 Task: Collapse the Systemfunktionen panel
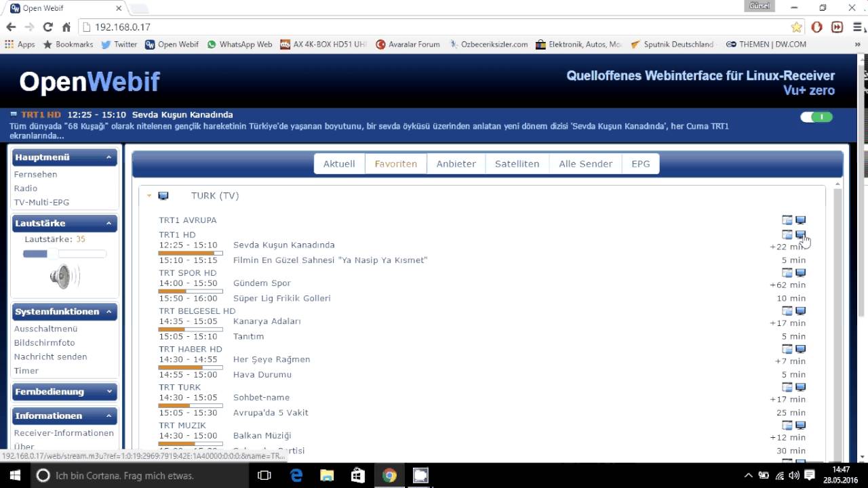coord(108,312)
